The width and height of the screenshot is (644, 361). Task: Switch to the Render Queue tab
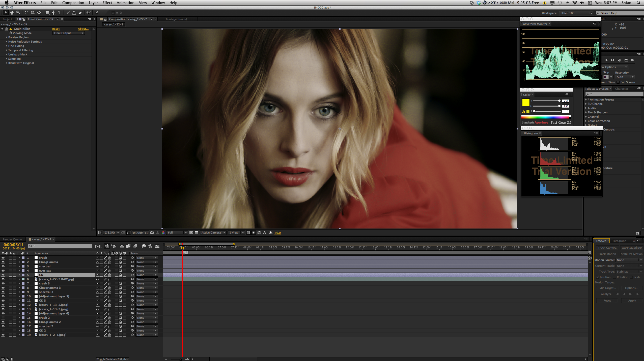click(12, 239)
